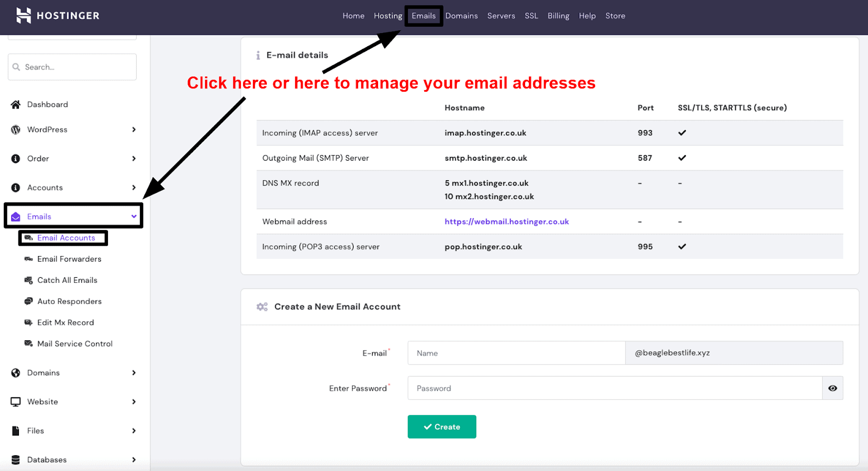The height and width of the screenshot is (471, 868).
Task: Open Email Forwarders in the sidebar
Action: pyautogui.click(x=69, y=259)
